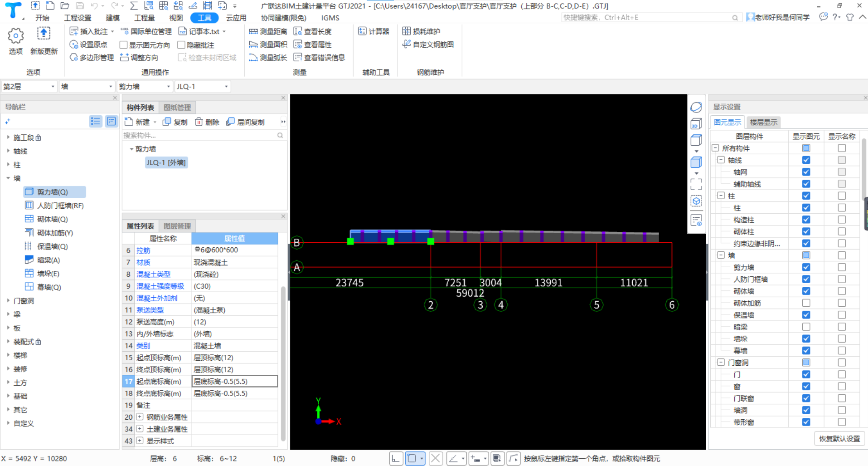Enable 砌体加筋 显示图元 checkbox
Viewport: 868px width, 466px height.
pos(806,303)
